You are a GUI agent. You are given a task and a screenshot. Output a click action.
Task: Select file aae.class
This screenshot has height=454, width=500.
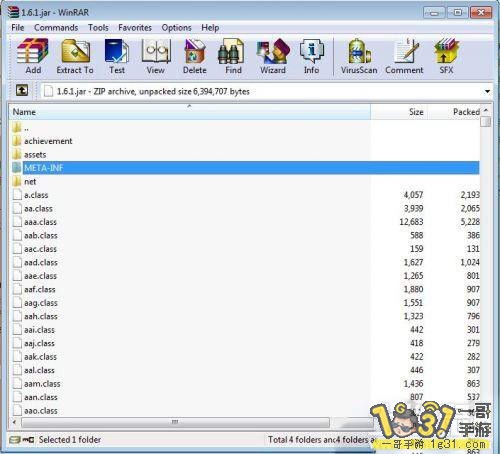pyautogui.click(x=35, y=276)
